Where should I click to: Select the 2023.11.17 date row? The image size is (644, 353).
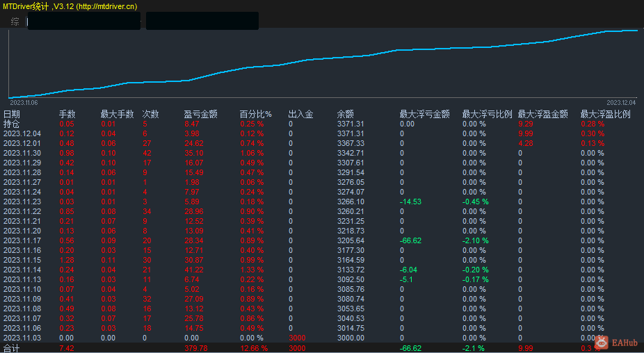point(22,240)
